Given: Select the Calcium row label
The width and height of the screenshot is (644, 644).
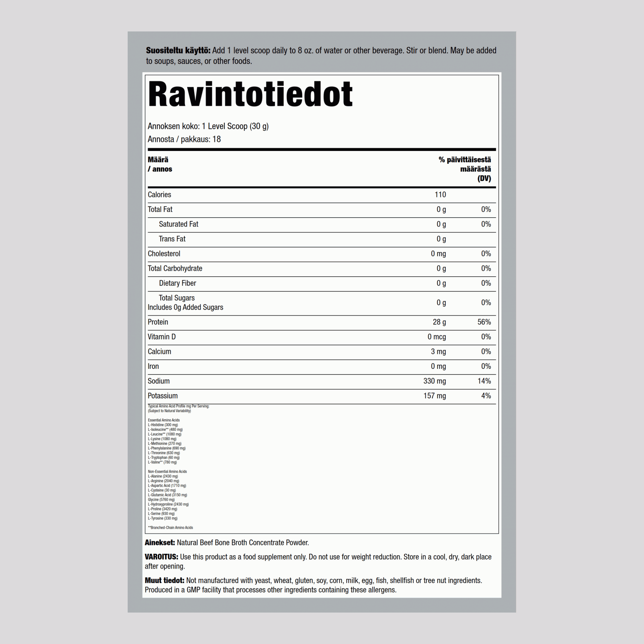Looking at the screenshot, I should (159, 351).
